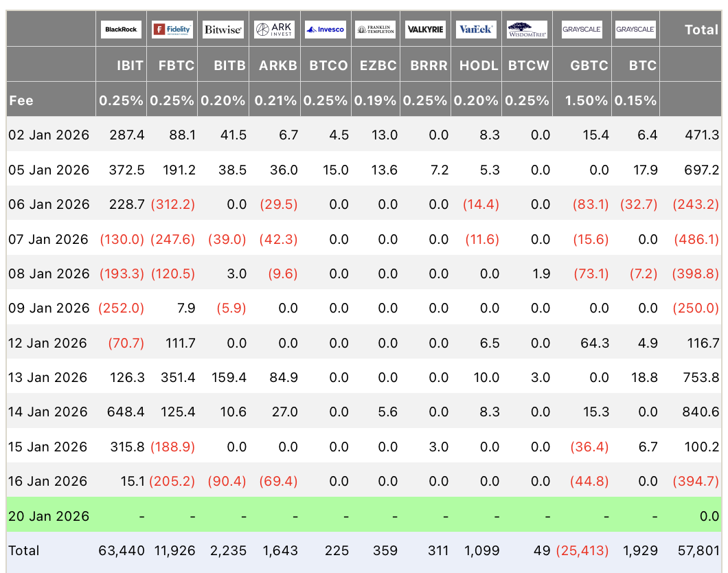
Task: Click IBIT outflow (252.0)
Action: pyautogui.click(x=121, y=308)
